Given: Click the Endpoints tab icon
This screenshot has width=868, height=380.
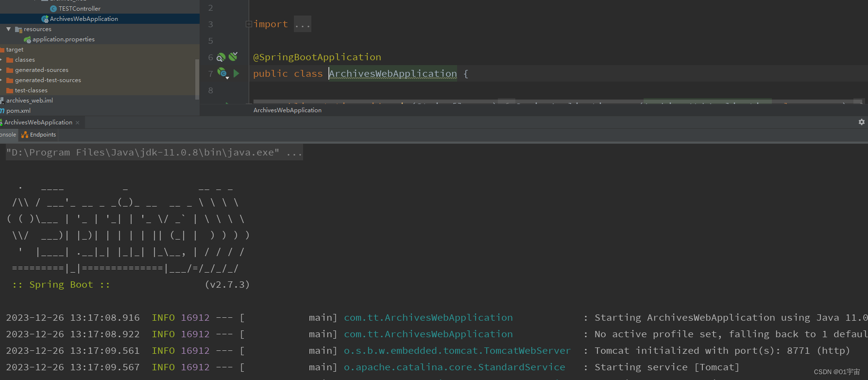Looking at the screenshot, I should coord(25,135).
